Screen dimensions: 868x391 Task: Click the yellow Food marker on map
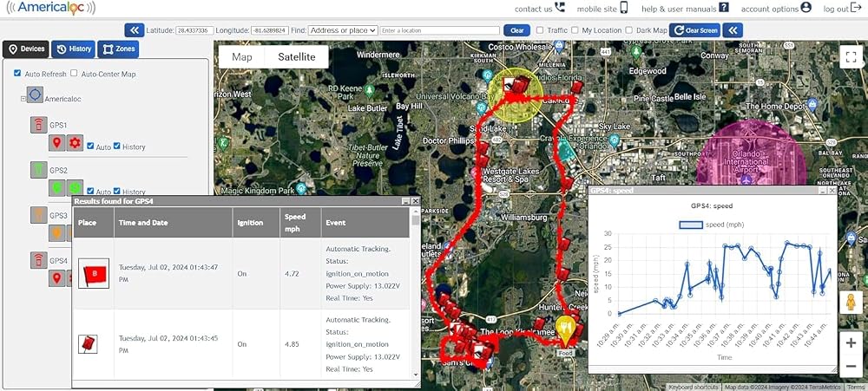(565, 330)
